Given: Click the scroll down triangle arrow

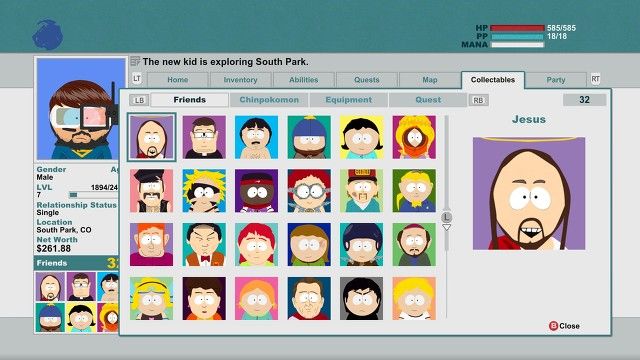Looking at the screenshot, I should tap(447, 227).
